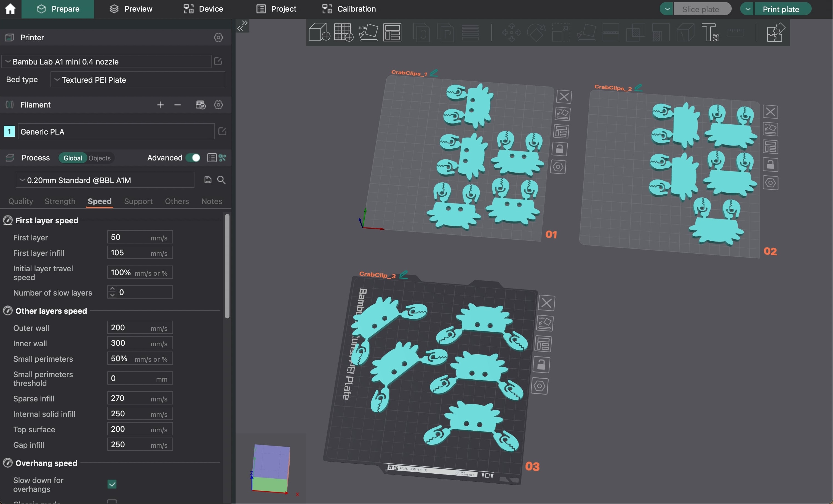Open plate 01 settings hexagon icon

(x=558, y=167)
